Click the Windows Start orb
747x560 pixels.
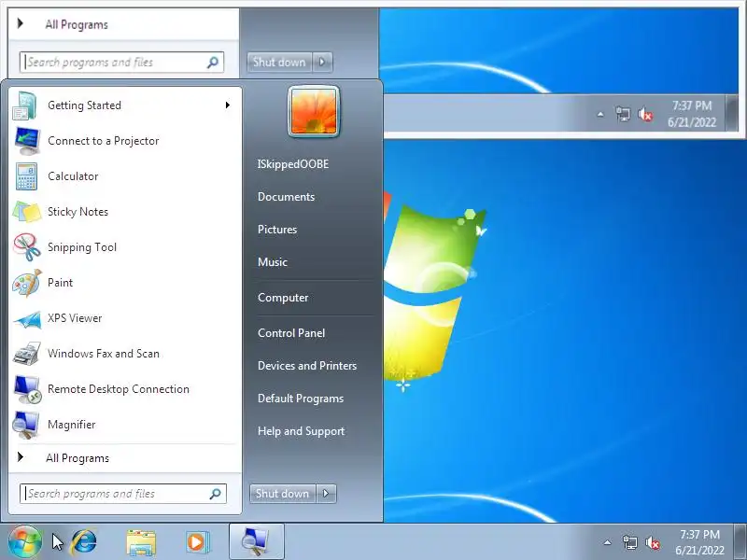[x=25, y=542]
